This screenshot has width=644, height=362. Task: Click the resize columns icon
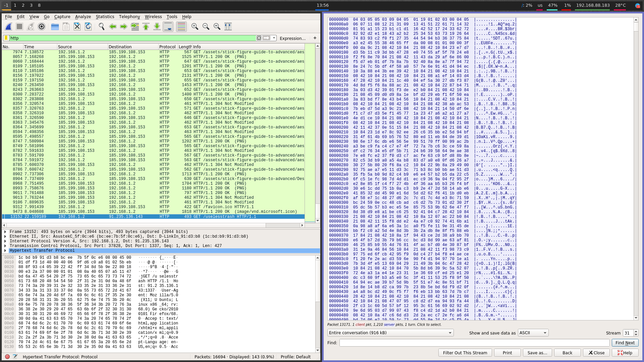tap(228, 26)
